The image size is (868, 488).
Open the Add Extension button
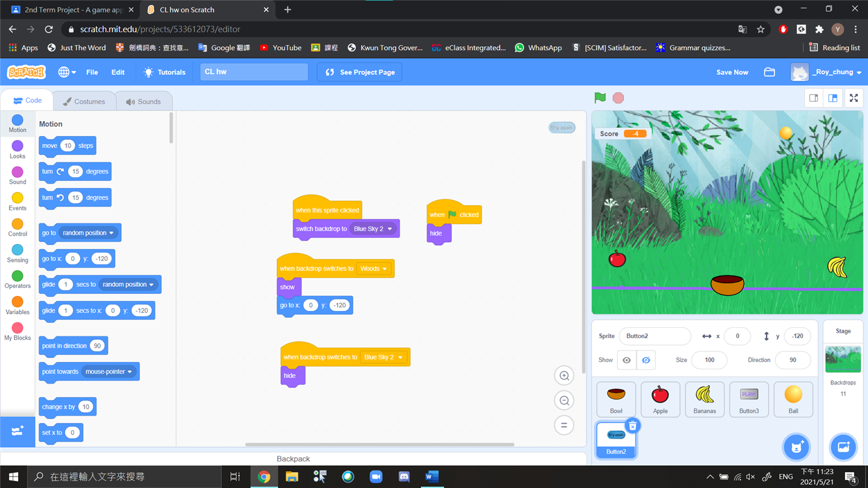[17, 431]
